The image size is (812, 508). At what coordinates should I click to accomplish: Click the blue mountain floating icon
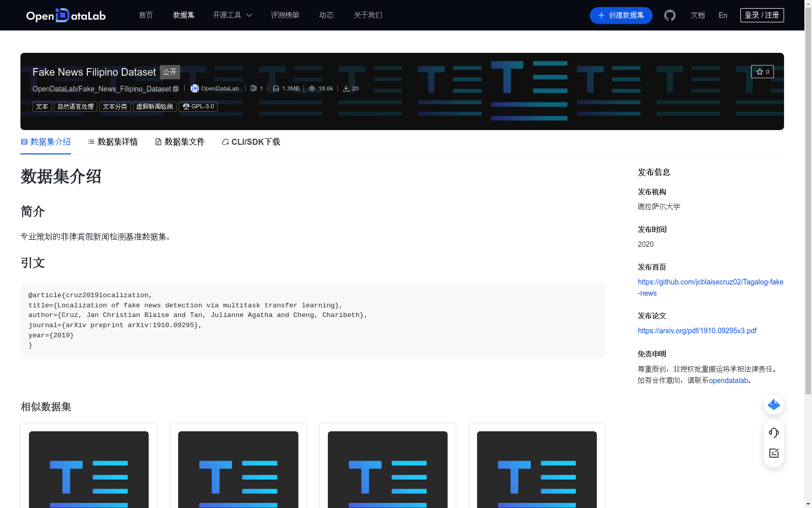pos(773,404)
